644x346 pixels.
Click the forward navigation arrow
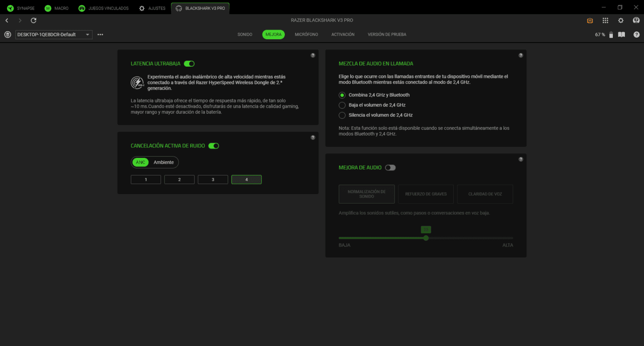click(x=20, y=21)
